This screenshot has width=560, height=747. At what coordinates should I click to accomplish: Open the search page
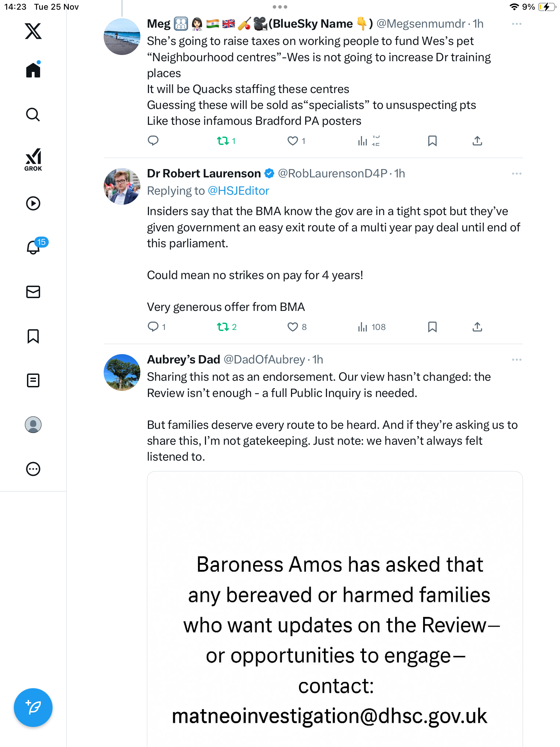coord(33,115)
